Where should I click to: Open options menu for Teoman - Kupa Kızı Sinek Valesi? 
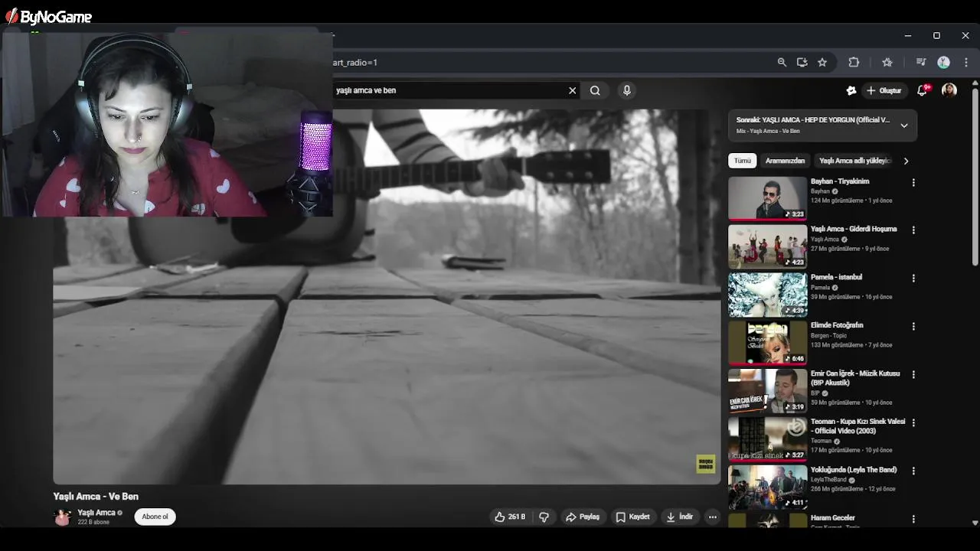point(913,422)
